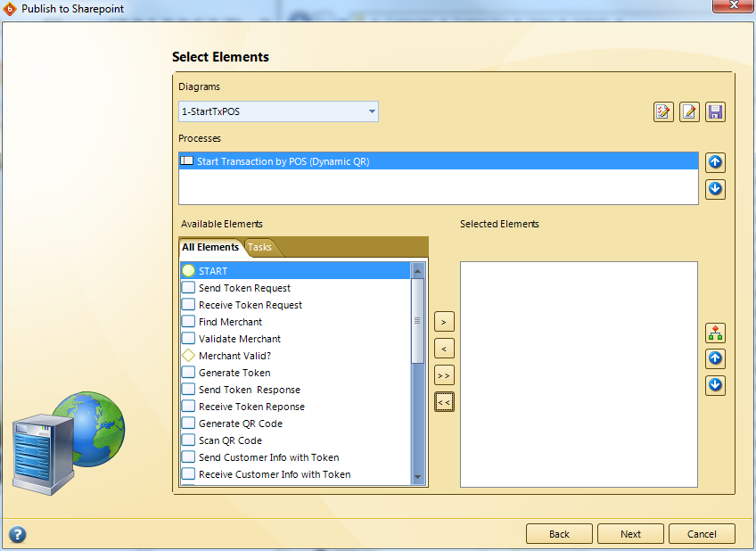Click the page-with-pencil edit icon
Screen dimensions: 756x551
689,112
